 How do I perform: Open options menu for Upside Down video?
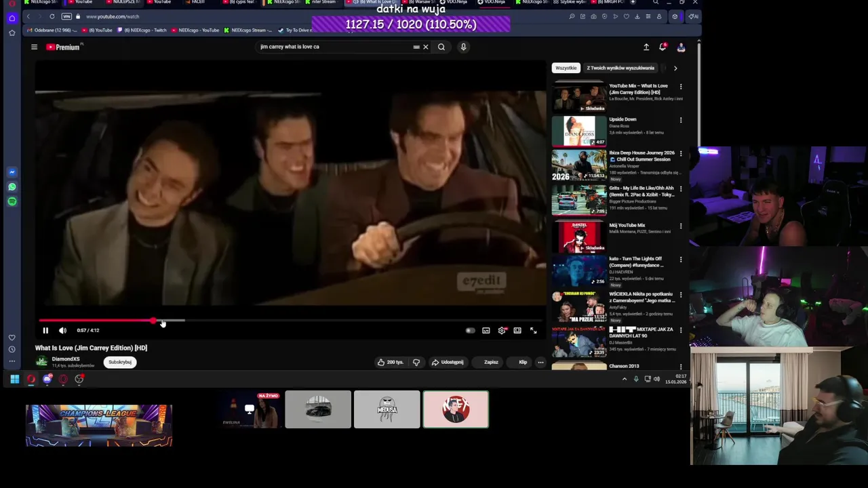click(681, 120)
